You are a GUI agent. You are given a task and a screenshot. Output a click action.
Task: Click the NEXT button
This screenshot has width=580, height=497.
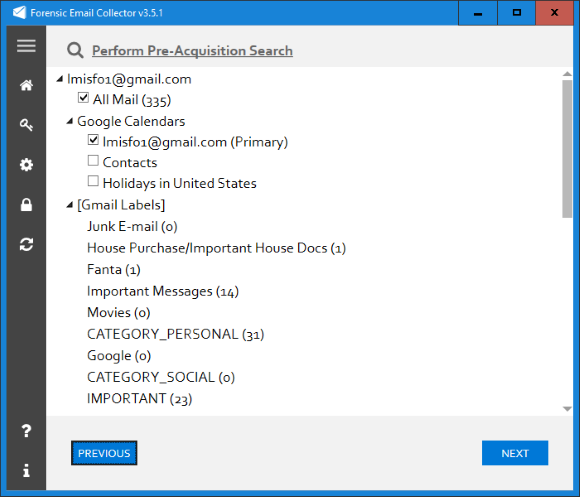tap(515, 453)
